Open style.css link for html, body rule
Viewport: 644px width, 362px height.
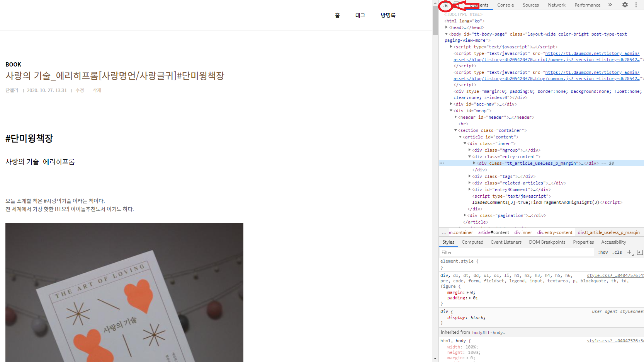pyautogui.click(x=615, y=341)
